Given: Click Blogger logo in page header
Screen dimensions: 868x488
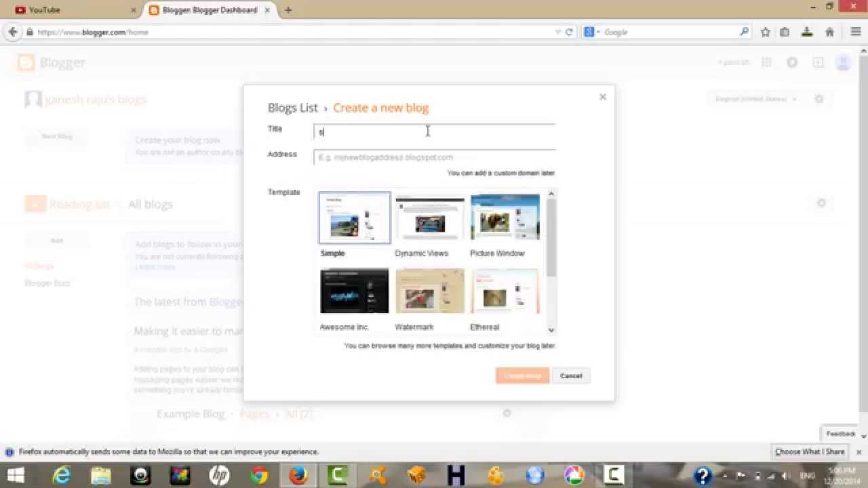Looking at the screenshot, I should point(52,62).
